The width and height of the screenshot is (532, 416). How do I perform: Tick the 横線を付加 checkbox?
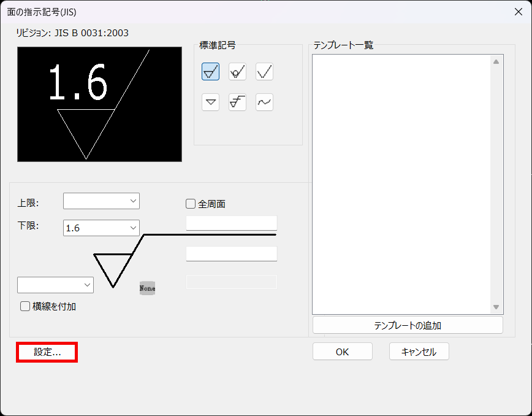[x=25, y=306]
